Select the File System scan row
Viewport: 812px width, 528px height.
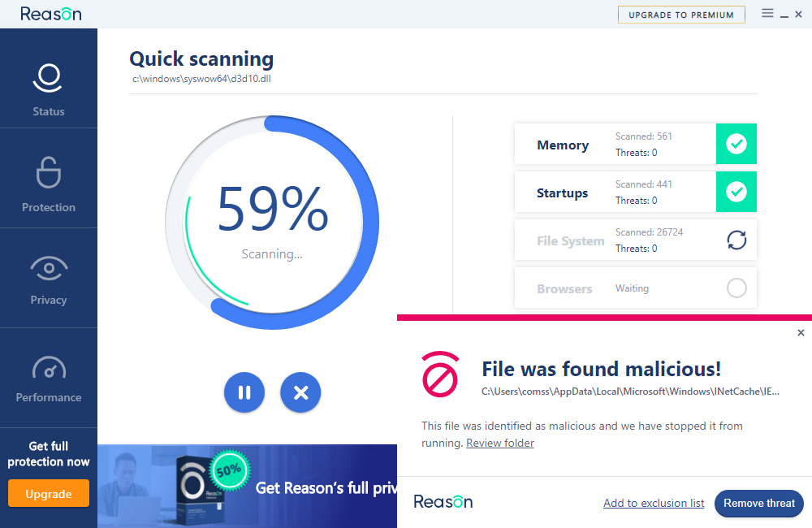(x=636, y=240)
